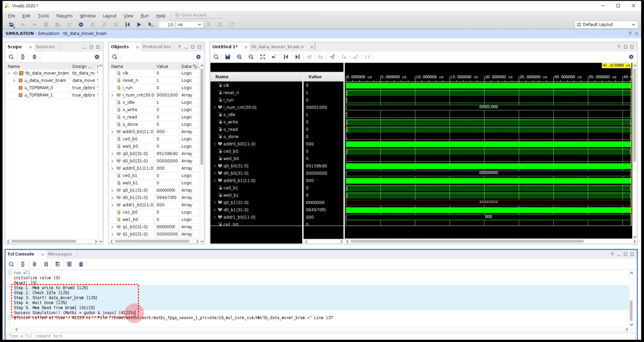The height and width of the screenshot is (342, 644).
Task: Collapse all items in the Scope panel
Action: point(23,57)
